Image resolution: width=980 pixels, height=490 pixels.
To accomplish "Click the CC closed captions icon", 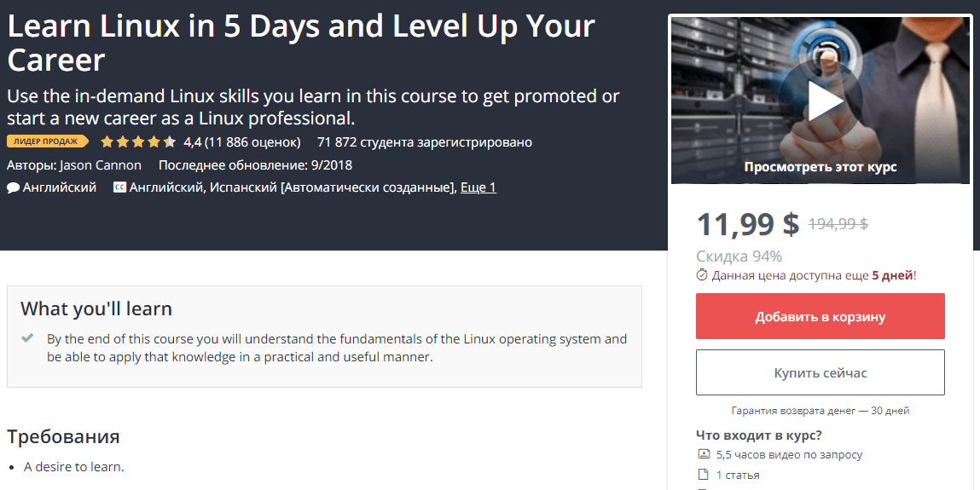I will tap(119, 187).
